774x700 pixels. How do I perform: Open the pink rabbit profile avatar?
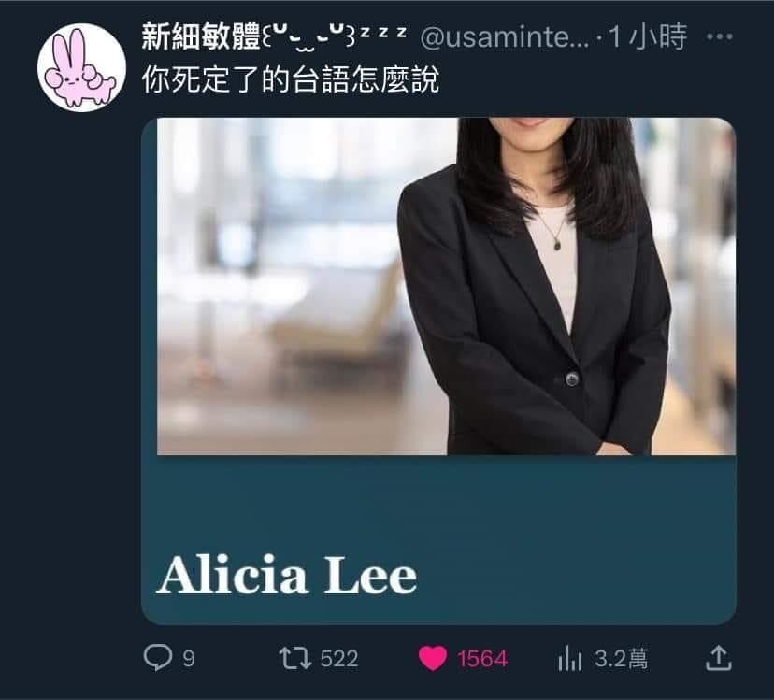point(81,67)
